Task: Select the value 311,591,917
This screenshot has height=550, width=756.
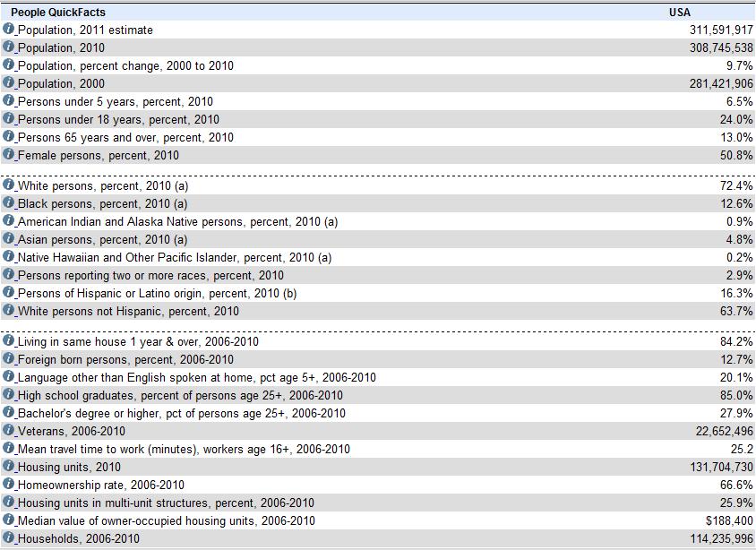Action: [x=721, y=30]
